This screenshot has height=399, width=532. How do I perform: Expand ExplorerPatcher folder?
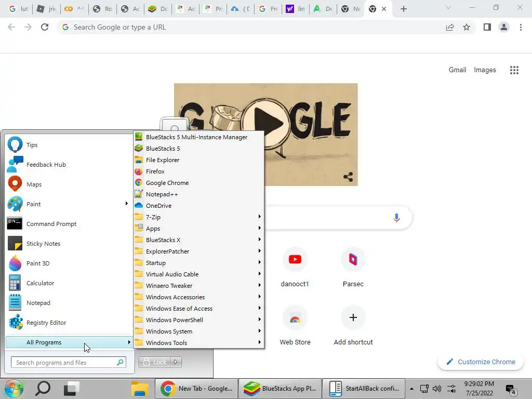[199, 251]
